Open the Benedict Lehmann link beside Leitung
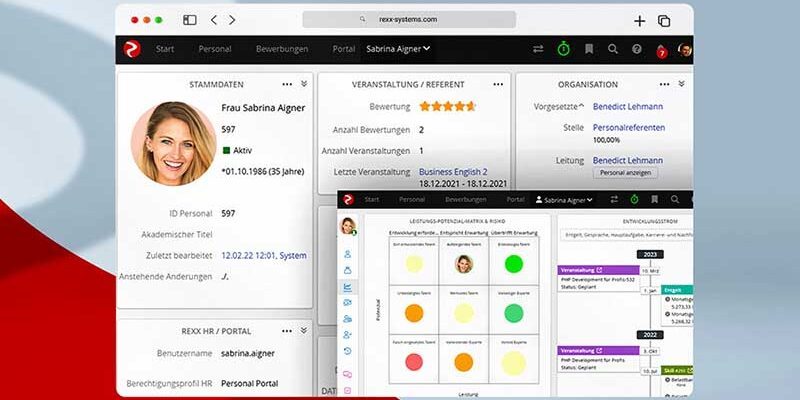The height and width of the screenshot is (400, 800). click(x=628, y=160)
